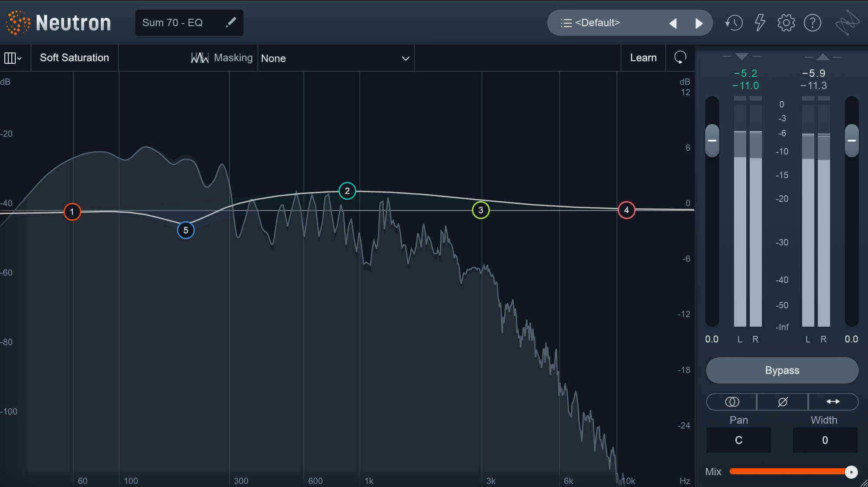868x487 pixels.
Task: Click the 10k frequency label
Action: 628,481
